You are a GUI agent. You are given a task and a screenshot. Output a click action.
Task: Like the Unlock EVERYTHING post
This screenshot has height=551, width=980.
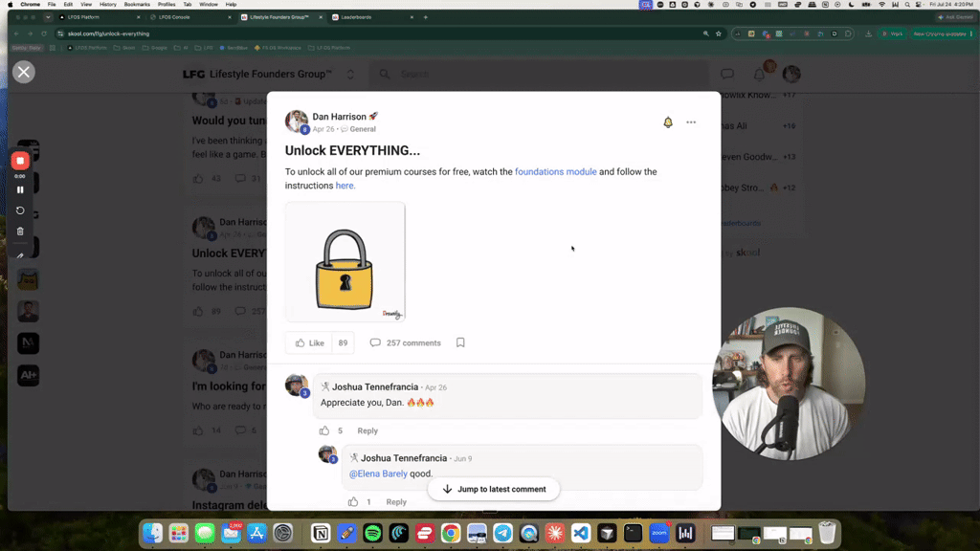[x=309, y=343]
